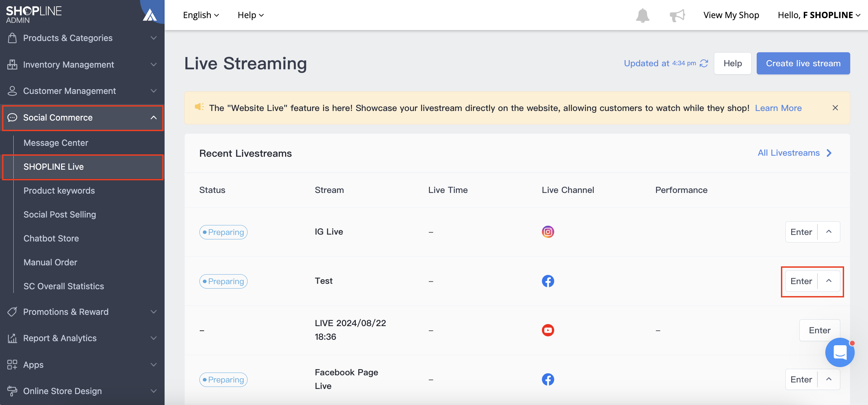Click the Products & Categories bag icon

pyautogui.click(x=12, y=38)
